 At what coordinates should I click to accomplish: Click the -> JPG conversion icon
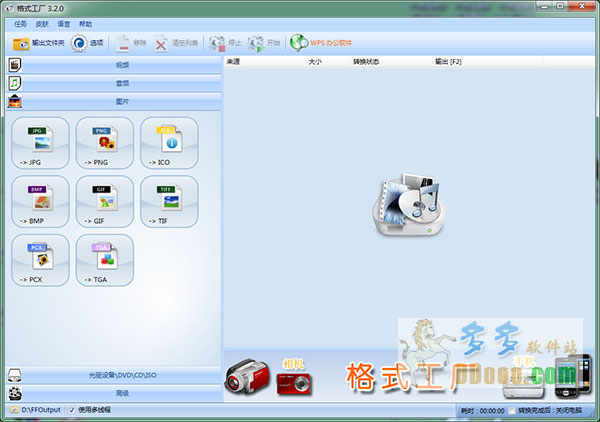(41, 142)
